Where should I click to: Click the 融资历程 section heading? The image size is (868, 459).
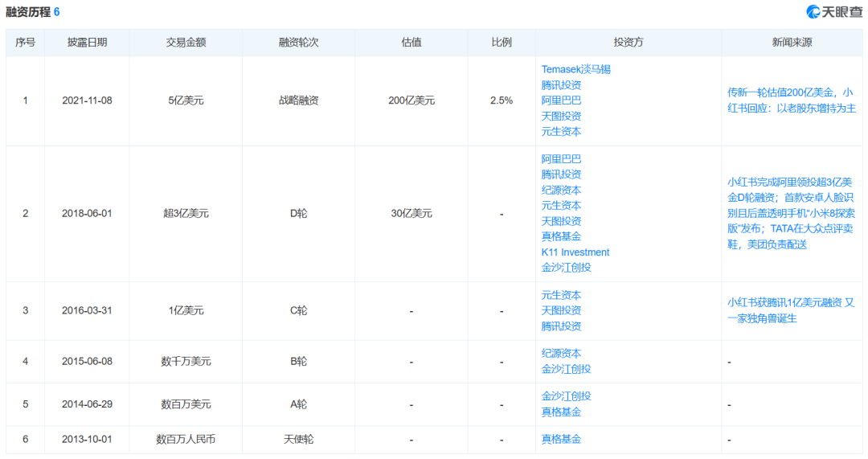click(x=27, y=12)
